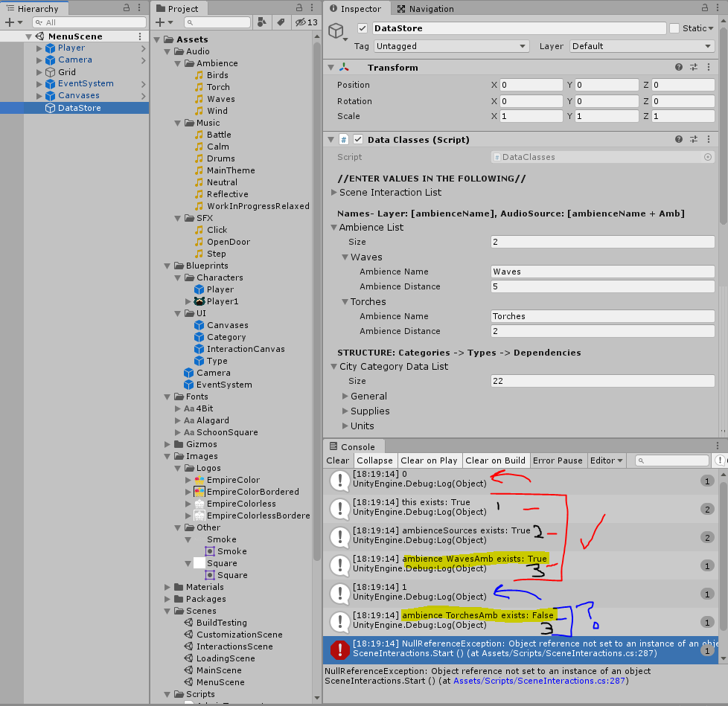The width and height of the screenshot is (728, 706).
Task: Click the DataStore name field
Action: [x=519, y=28]
